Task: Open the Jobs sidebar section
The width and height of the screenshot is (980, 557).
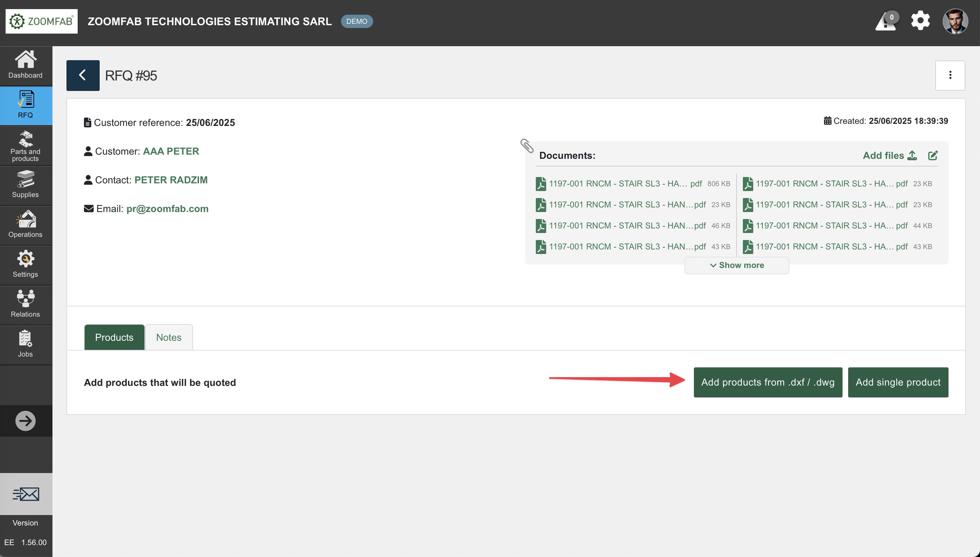Action: (26, 344)
